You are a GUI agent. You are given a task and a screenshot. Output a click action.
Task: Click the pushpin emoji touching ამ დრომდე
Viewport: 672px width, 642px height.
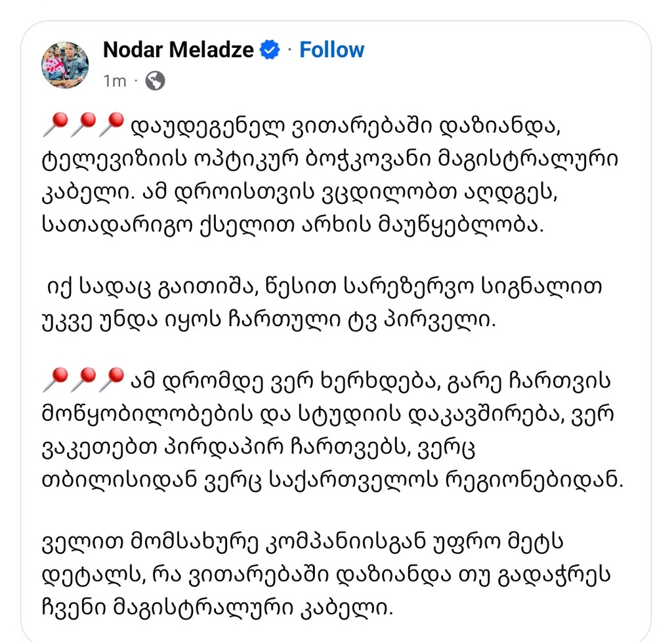point(110,379)
